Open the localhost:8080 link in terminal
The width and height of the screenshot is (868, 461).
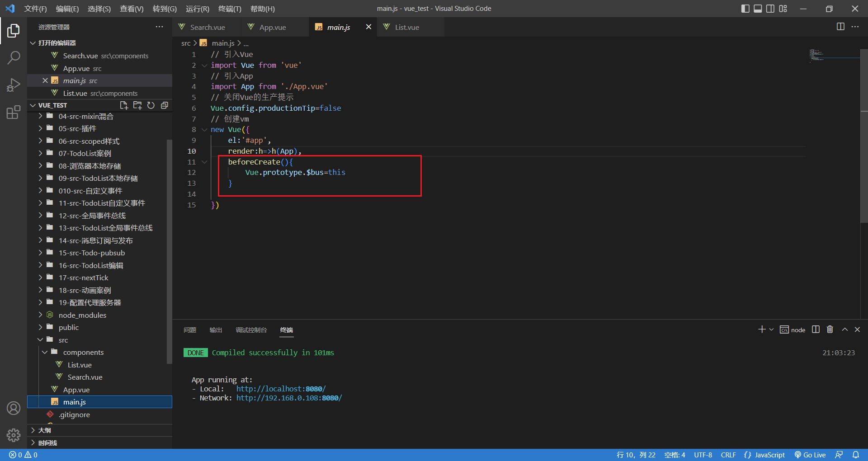tap(281, 389)
